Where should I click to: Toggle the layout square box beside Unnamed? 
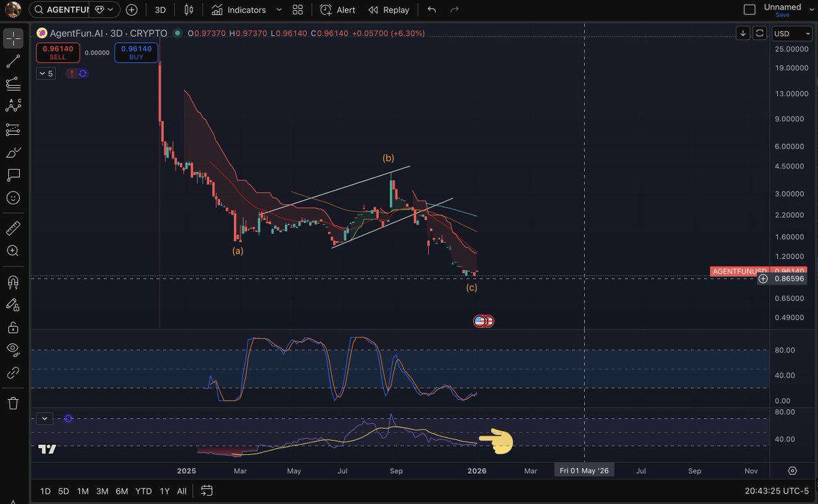[749, 10]
